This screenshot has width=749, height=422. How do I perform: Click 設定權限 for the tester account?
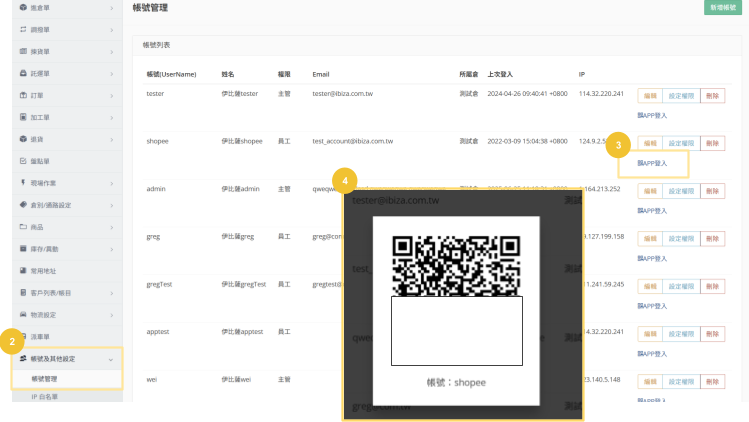tap(681, 96)
